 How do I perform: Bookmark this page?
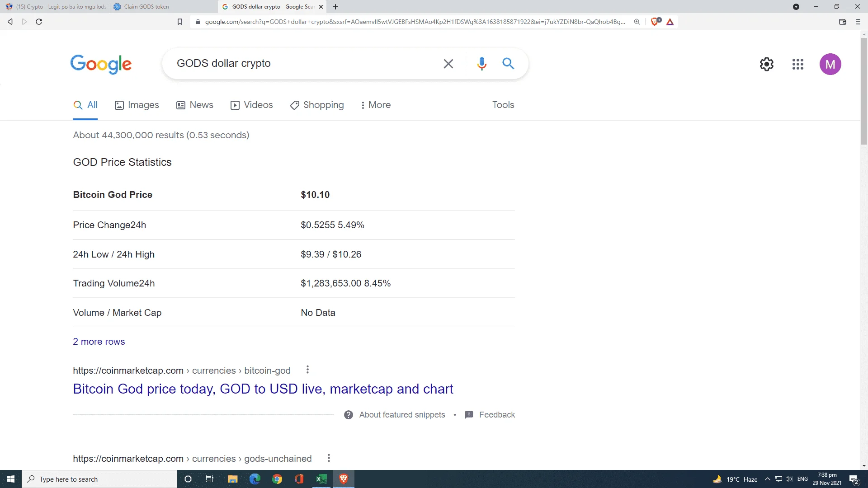[180, 22]
